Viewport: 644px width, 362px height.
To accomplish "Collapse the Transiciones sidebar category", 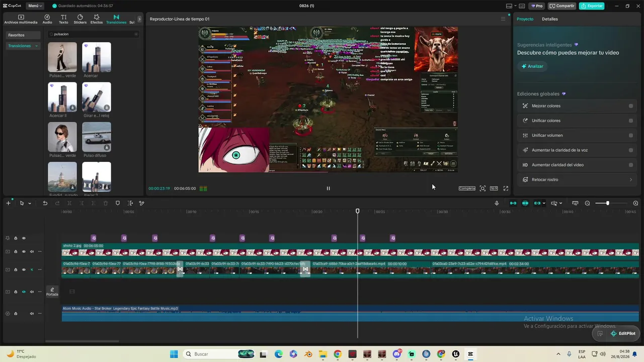I will pos(36,46).
